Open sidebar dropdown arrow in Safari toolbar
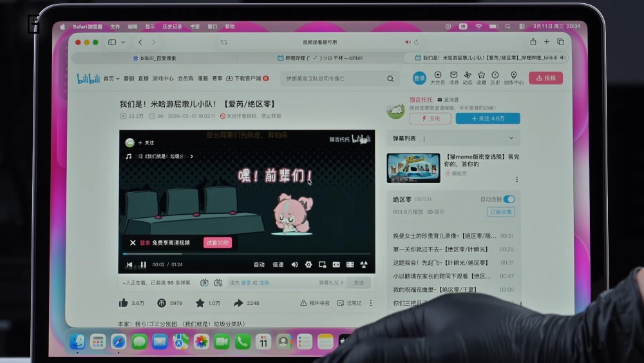This screenshot has height=363, width=644. coord(123,43)
